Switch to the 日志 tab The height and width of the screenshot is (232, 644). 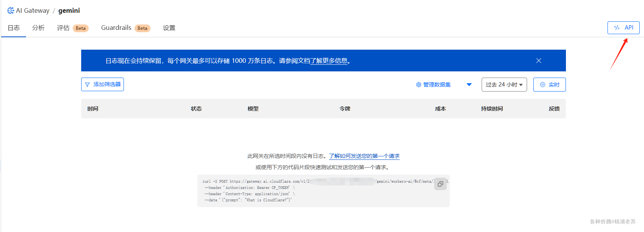point(14,28)
